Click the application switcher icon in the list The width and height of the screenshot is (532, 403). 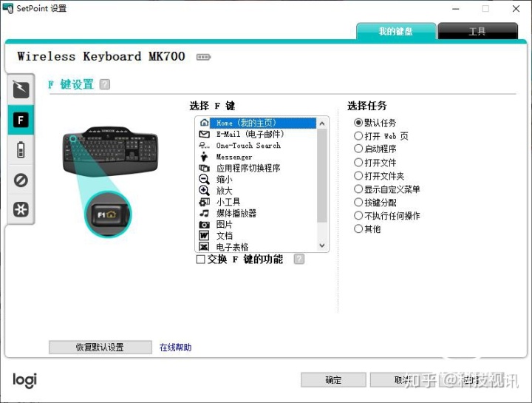204,168
